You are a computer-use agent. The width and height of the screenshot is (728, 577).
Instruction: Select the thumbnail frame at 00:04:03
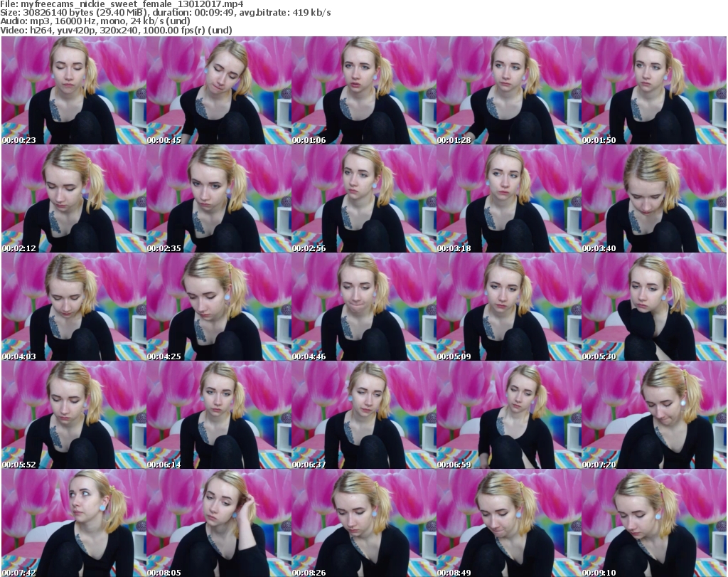point(74,307)
